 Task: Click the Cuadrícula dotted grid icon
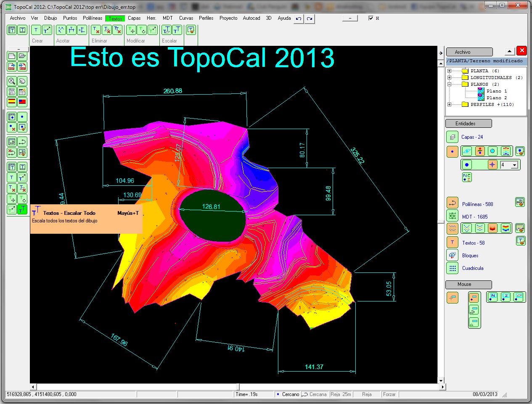pos(452,268)
